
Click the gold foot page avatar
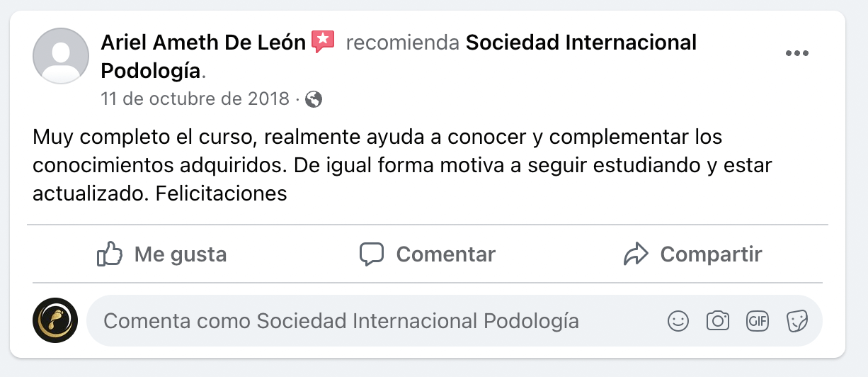(x=55, y=321)
